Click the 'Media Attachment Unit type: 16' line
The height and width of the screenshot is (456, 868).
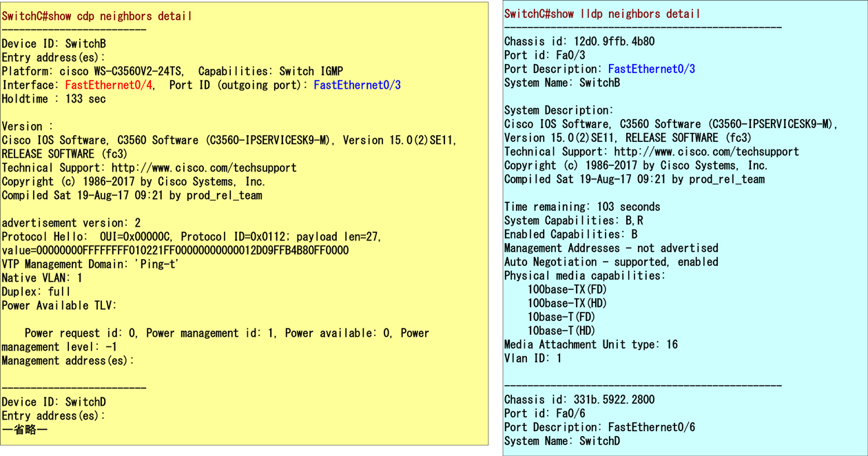590,344
